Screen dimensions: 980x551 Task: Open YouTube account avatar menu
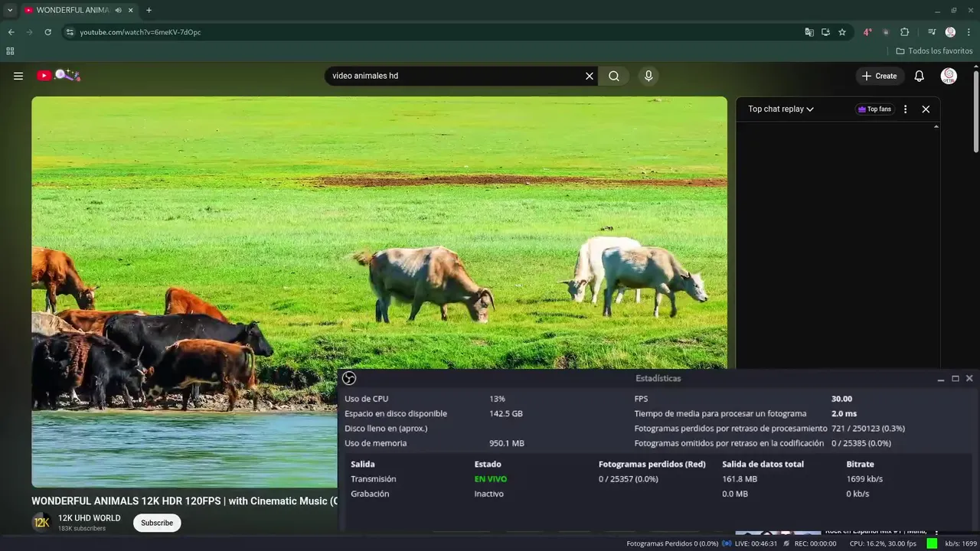[x=949, y=76]
